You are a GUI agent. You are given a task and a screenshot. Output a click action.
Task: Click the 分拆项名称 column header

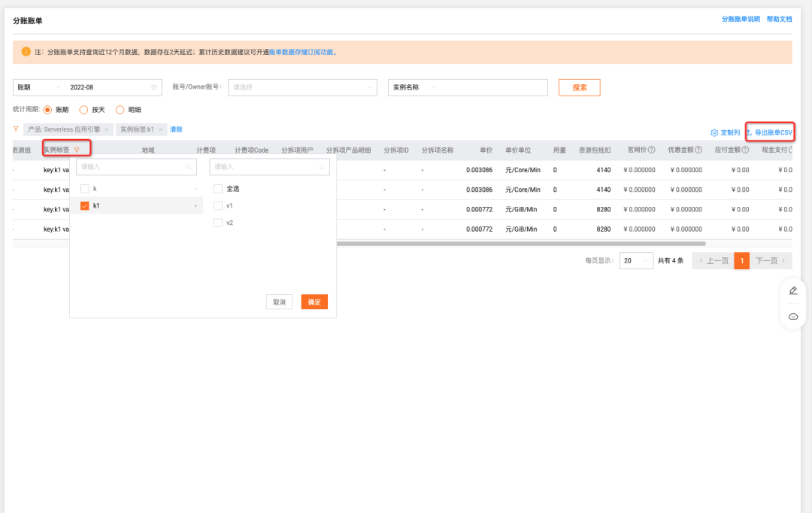tap(438, 150)
